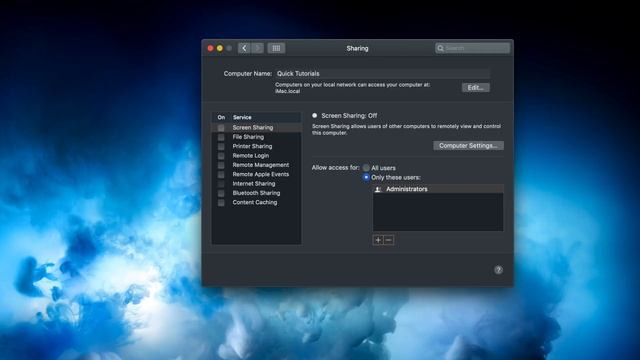Enable the Internet Sharing checkbox
This screenshot has width=640, height=360.
click(x=221, y=184)
